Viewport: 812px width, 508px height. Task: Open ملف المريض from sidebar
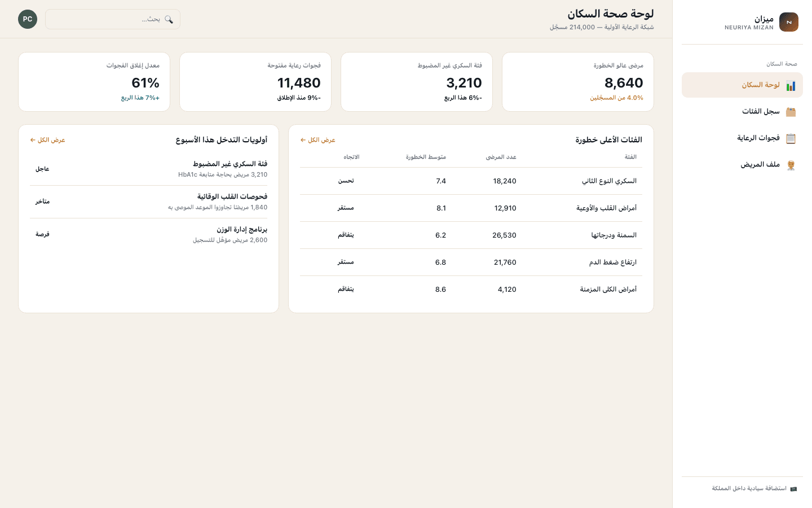pos(742,165)
